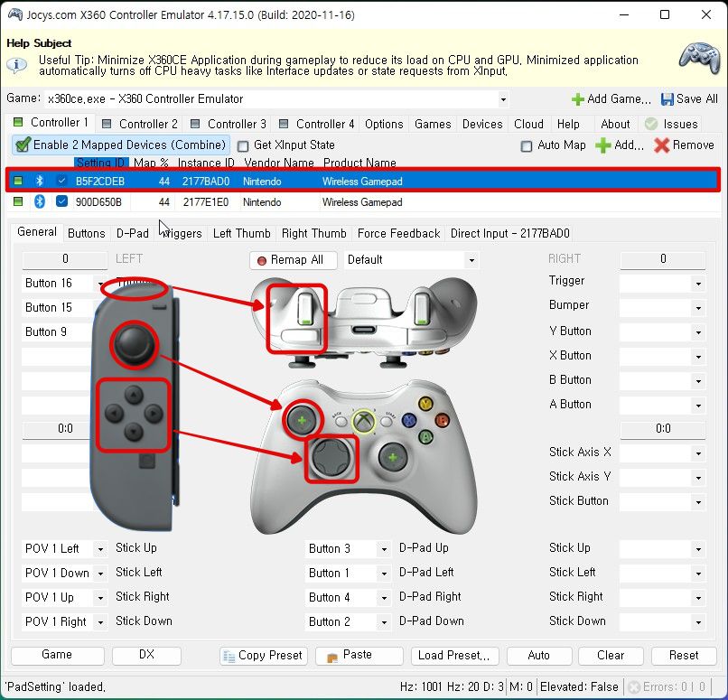The height and width of the screenshot is (700, 728).
Task: Click the Reset button
Action: pyautogui.click(x=684, y=656)
